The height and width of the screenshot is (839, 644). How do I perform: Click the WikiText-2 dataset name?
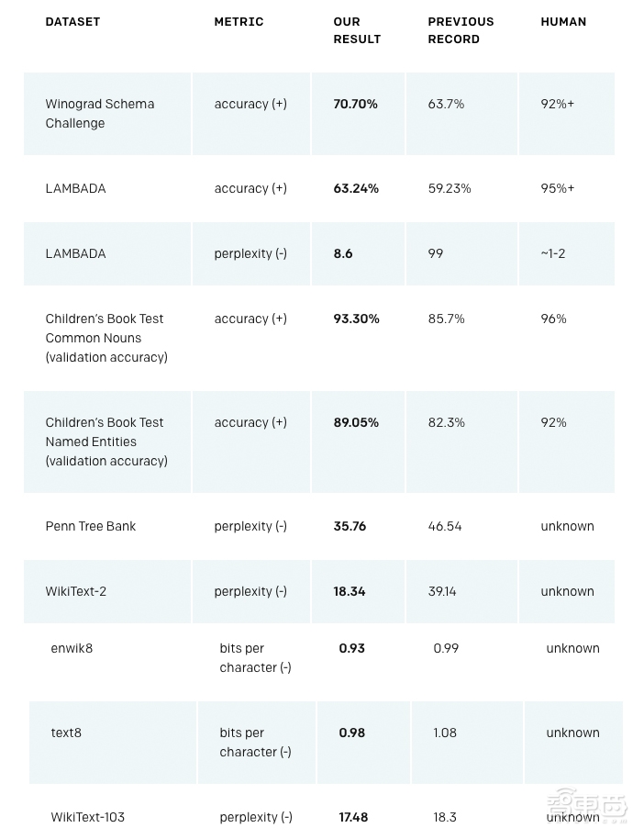click(x=76, y=591)
